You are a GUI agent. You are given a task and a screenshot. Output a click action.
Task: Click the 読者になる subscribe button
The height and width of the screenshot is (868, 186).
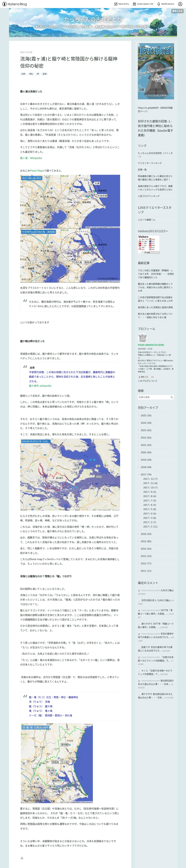click(177, 11)
